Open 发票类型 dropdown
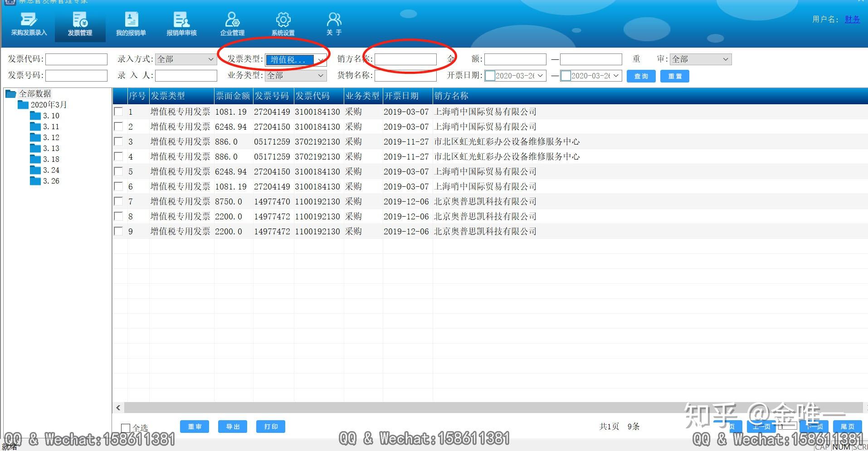The image size is (868, 451). (x=296, y=59)
